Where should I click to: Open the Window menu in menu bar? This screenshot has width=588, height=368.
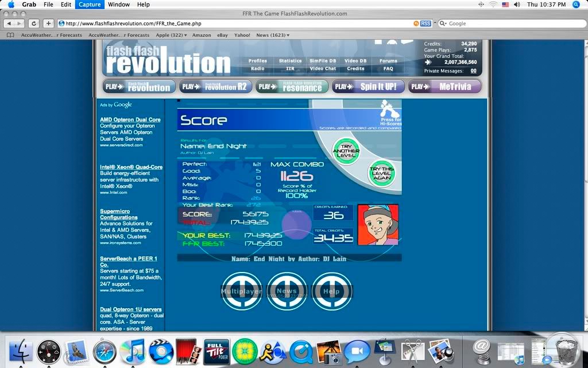119,5
